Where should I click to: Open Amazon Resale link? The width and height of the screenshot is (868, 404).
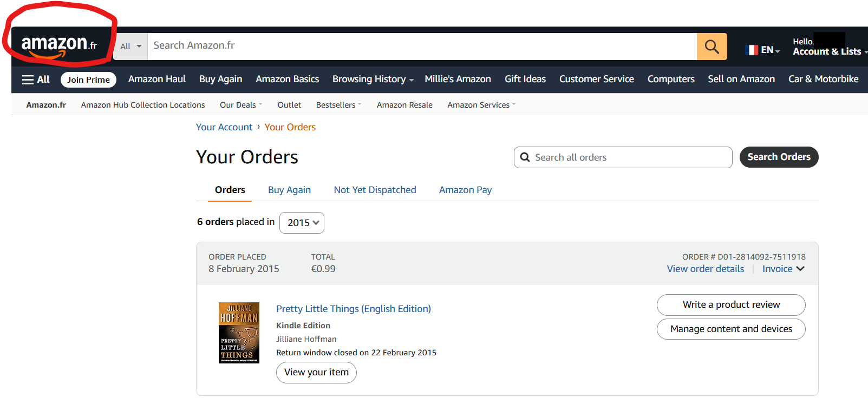pos(404,105)
